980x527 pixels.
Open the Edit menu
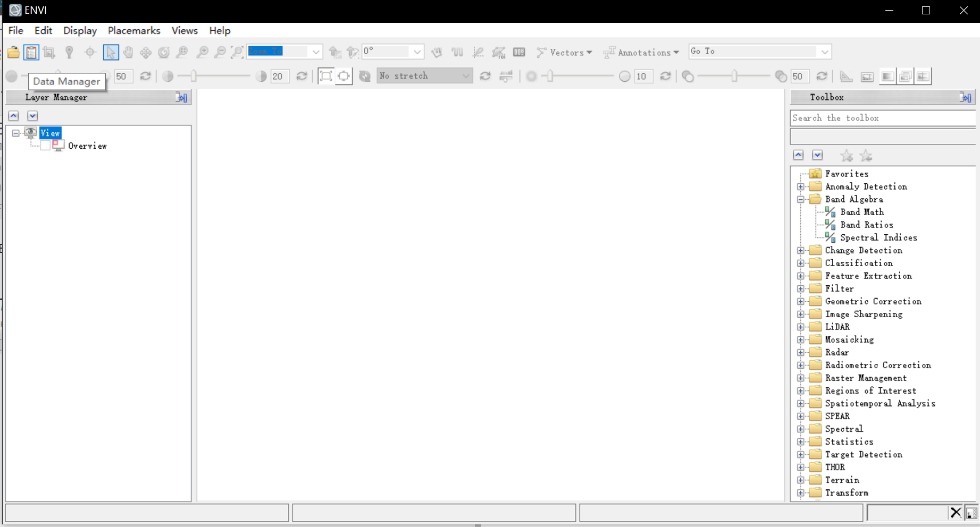point(43,30)
